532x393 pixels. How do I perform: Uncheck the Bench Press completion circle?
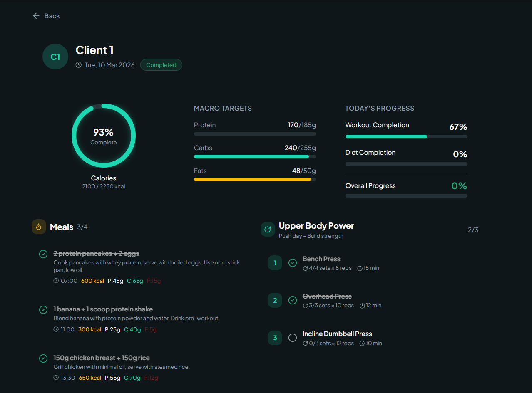[293, 263]
